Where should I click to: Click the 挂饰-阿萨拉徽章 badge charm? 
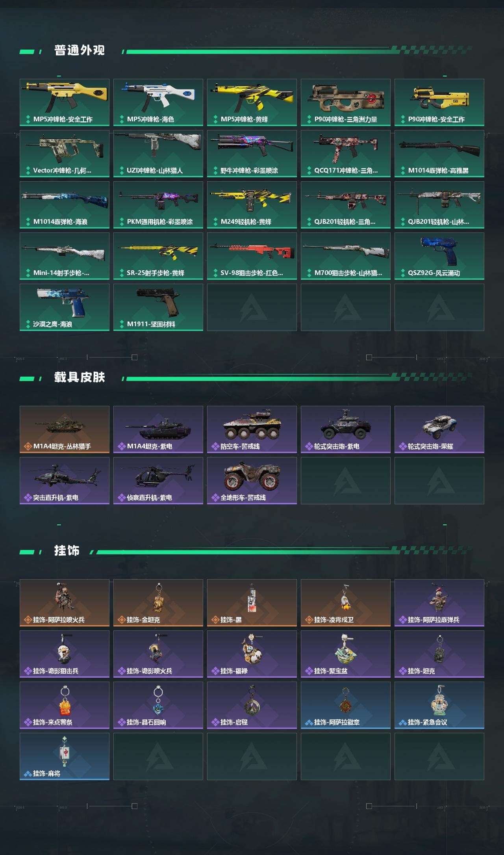point(346,705)
